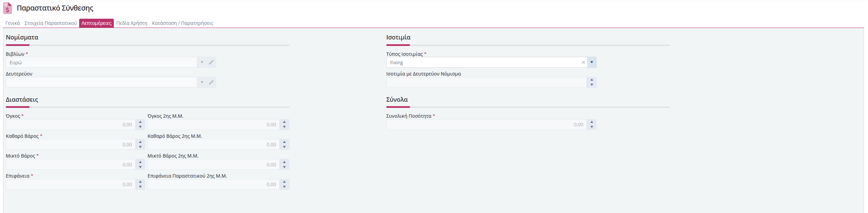Switch to the Γενικά tab
The image size is (868, 213).
pyautogui.click(x=13, y=23)
